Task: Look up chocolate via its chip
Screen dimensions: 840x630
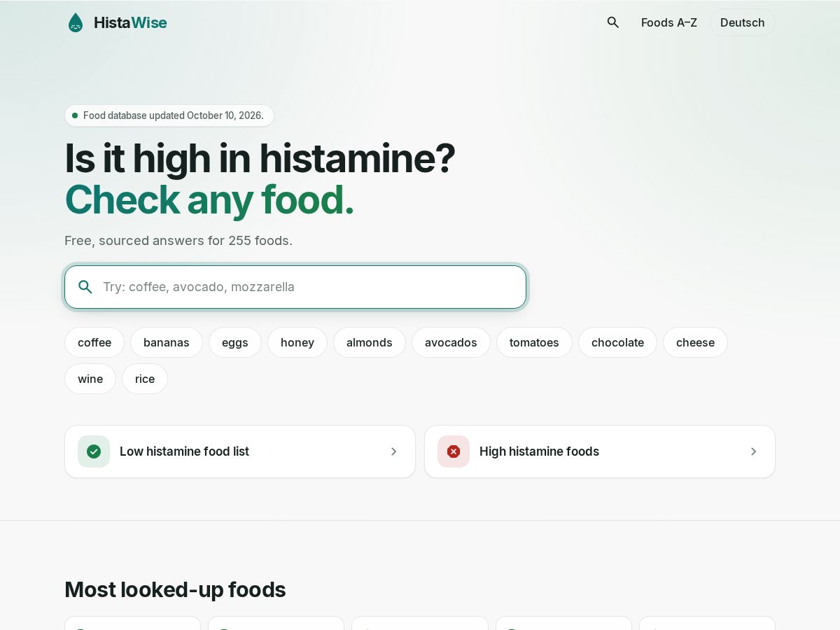Action: [x=617, y=342]
